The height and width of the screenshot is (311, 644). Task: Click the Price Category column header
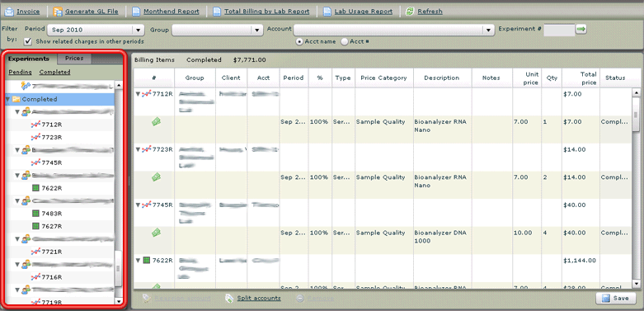[x=383, y=78]
